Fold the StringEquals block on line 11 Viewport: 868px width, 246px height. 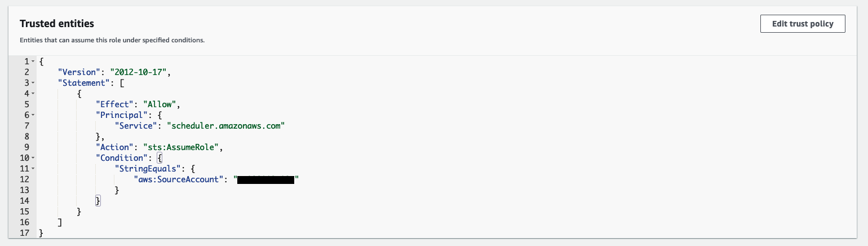(x=34, y=169)
